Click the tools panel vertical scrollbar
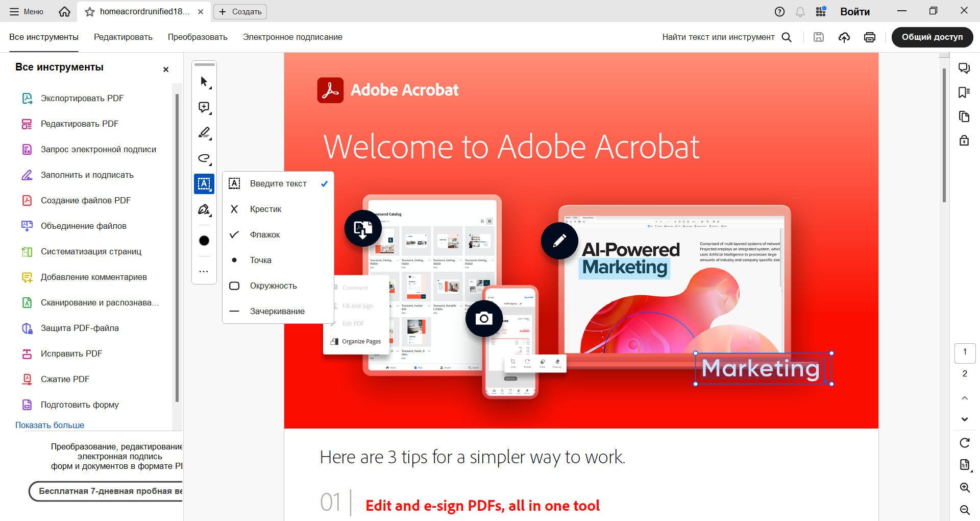 [177, 248]
